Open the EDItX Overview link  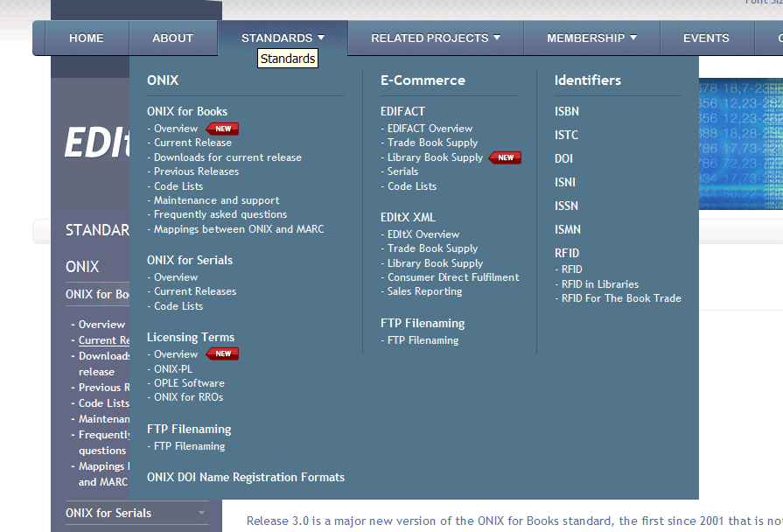(x=423, y=234)
